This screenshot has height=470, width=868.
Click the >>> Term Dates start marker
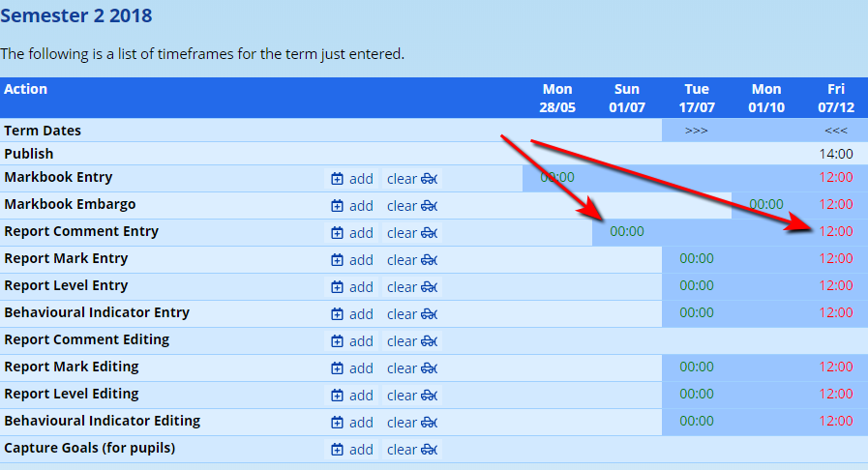[x=697, y=131]
